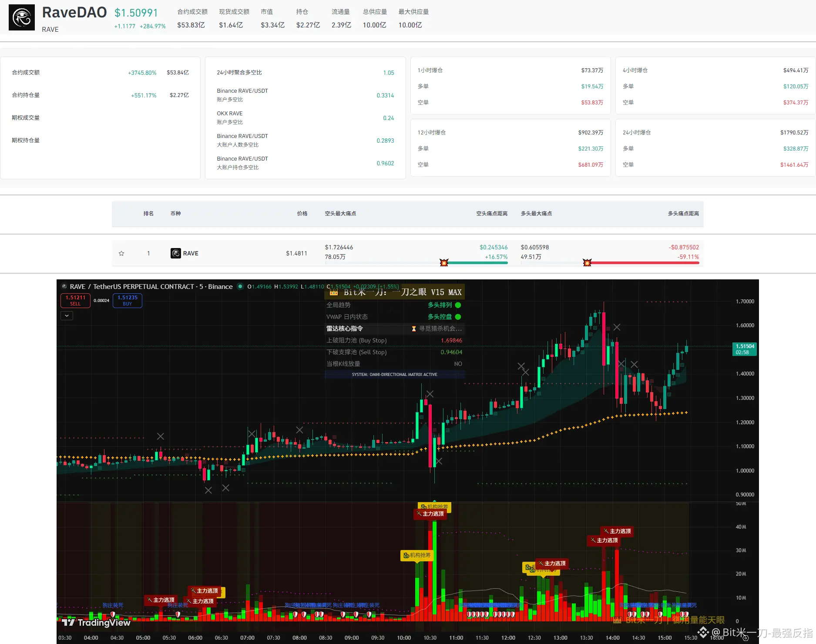
Task: Click the 空头痛点距离 column header
Action: (492, 214)
